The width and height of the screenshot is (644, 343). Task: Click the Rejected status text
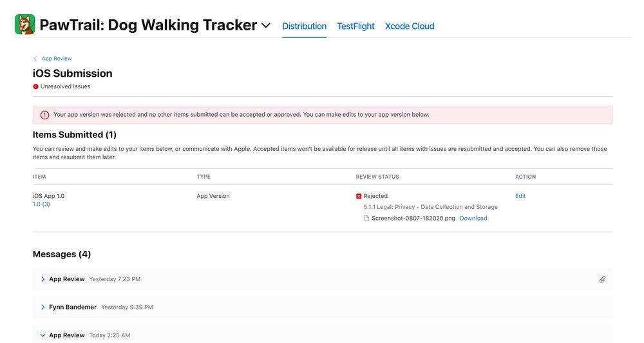click(375, 196)
